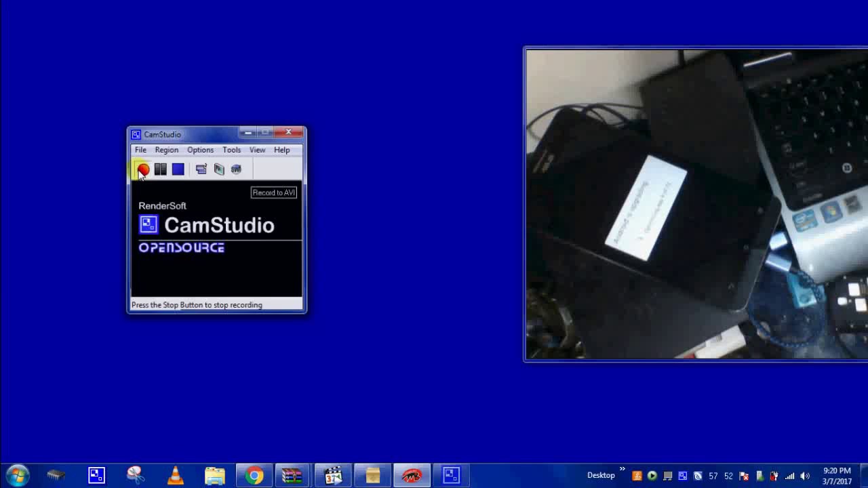Pause recording with the black Pause button

click(161, 169)
